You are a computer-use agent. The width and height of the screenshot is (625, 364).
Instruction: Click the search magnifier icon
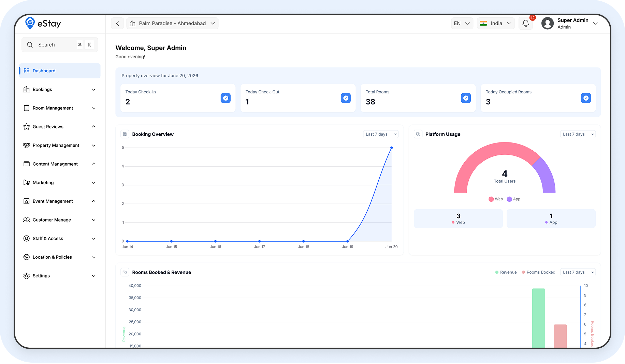click(30, 45)
